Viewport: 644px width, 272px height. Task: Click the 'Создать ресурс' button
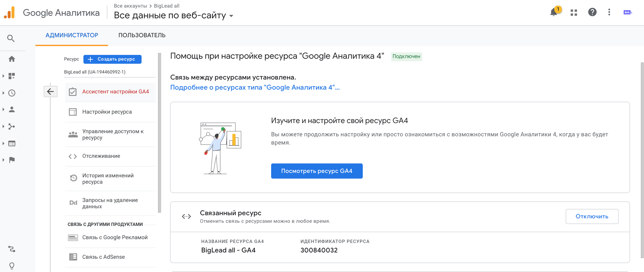pos(112,59)
